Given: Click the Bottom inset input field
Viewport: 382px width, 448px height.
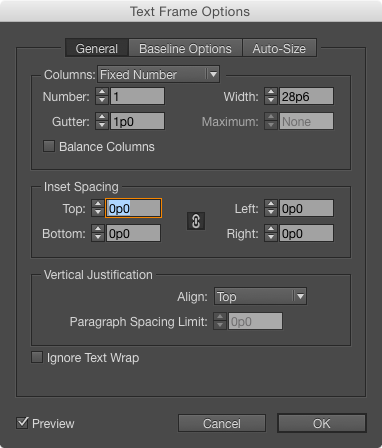Looking at the screenshot, I should click(x=133, y=233).
